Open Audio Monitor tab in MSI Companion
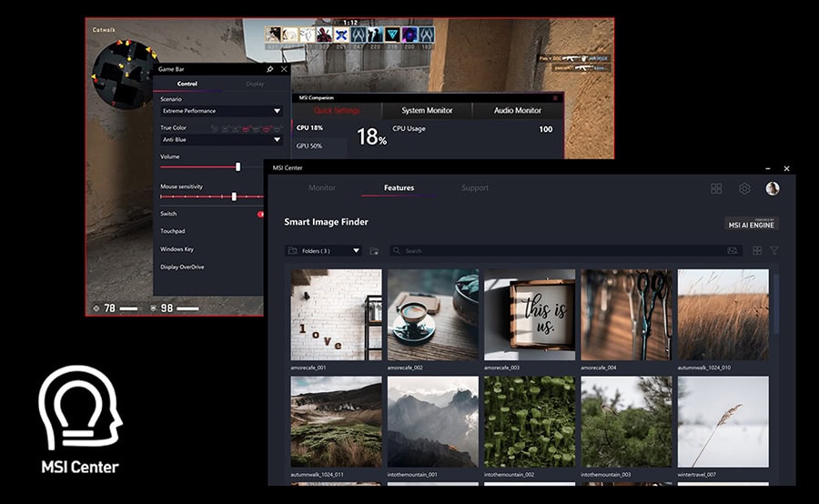The image size is (819, 504). pyautogui.click(x=518, y=111)
